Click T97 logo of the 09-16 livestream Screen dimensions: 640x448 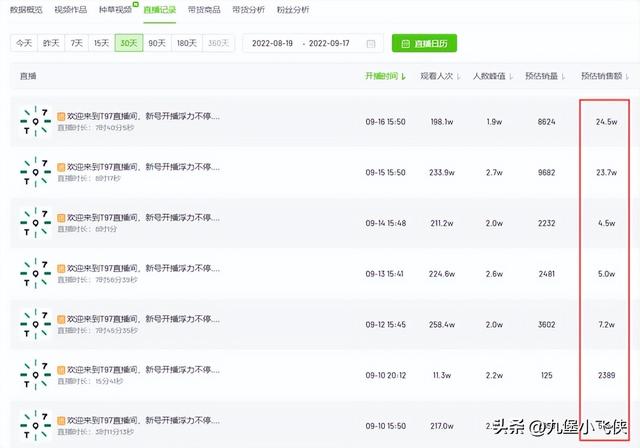point(36,121)
